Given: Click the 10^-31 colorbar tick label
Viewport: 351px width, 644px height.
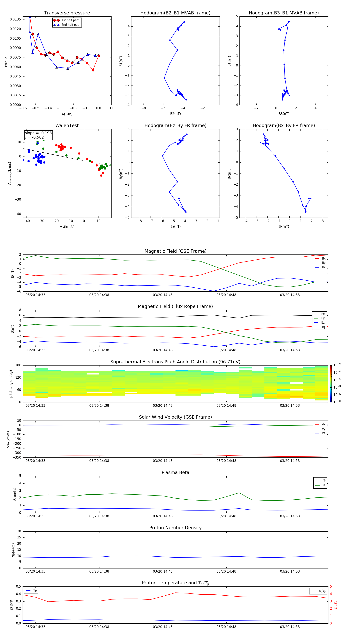Looking at the screenshot, I should point(337,402).
